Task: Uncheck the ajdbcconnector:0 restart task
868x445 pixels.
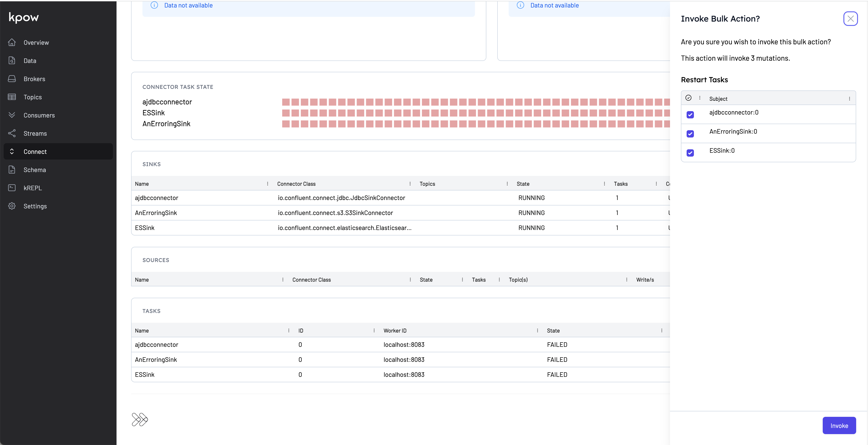Action: point(690,115)
